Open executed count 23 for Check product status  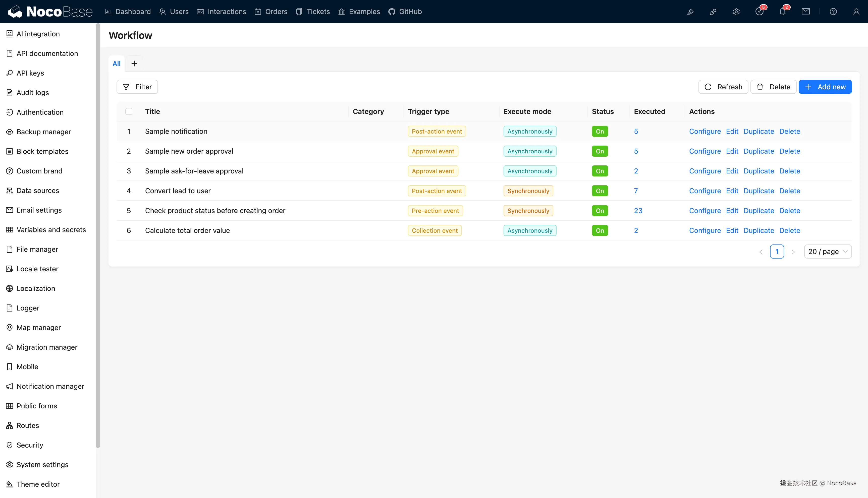point(638,211)
